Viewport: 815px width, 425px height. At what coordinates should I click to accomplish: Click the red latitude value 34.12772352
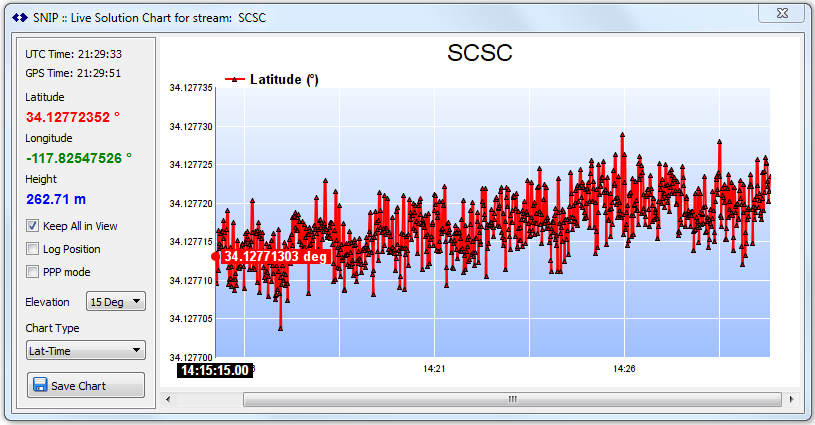[72, 117]
